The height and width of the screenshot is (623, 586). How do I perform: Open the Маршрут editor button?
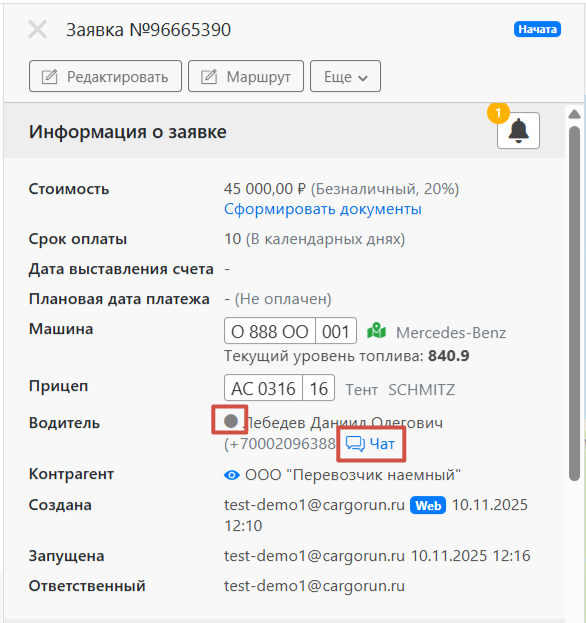tap(246, 76)
